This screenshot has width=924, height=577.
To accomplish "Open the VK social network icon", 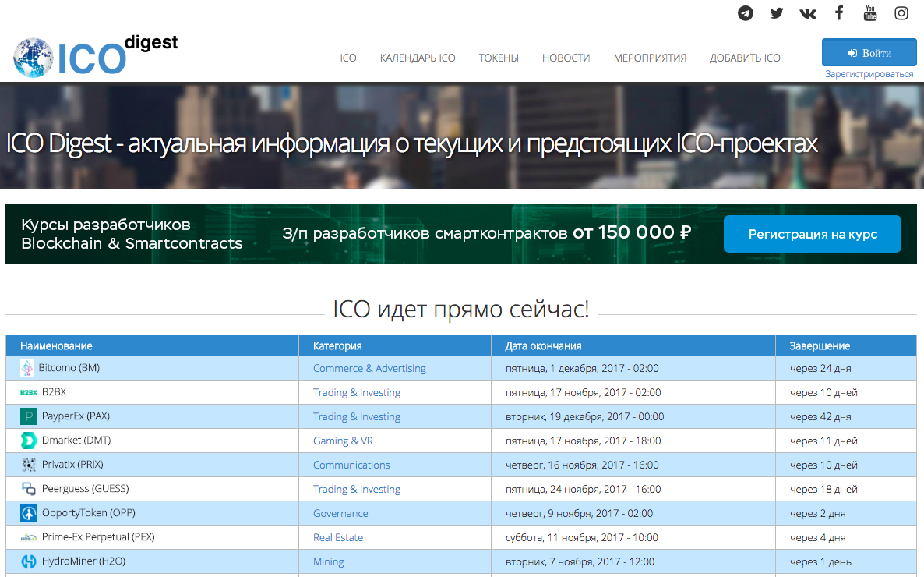I will [808, 13].
